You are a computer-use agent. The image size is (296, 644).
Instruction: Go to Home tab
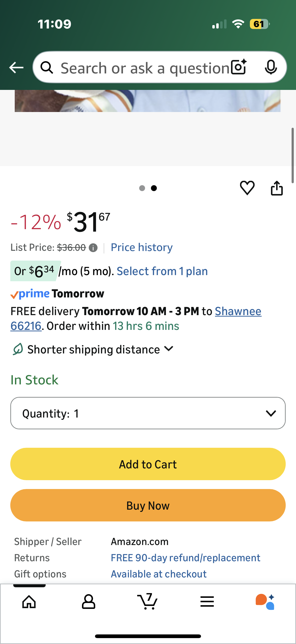(29, 602)
